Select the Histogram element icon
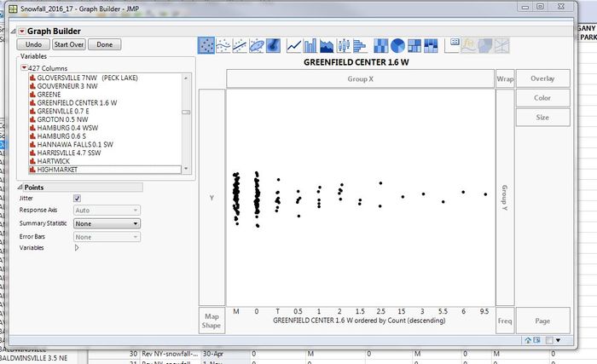The image size is (597, 364). tap(360, 46)
